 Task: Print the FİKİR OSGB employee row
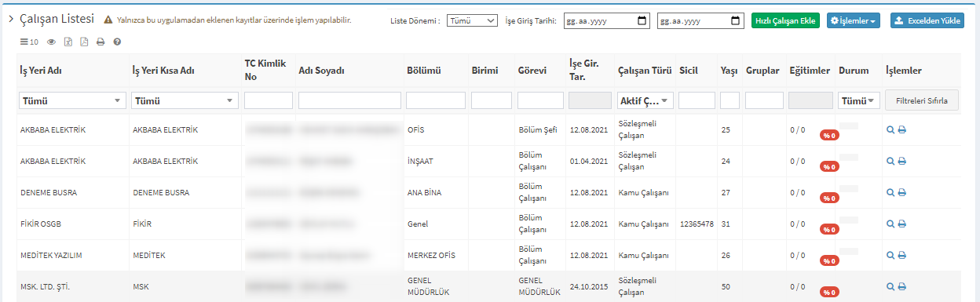pos(901,224)
